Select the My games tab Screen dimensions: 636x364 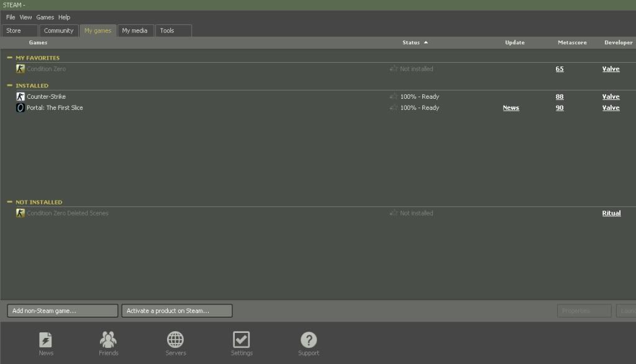click(98, 30)
